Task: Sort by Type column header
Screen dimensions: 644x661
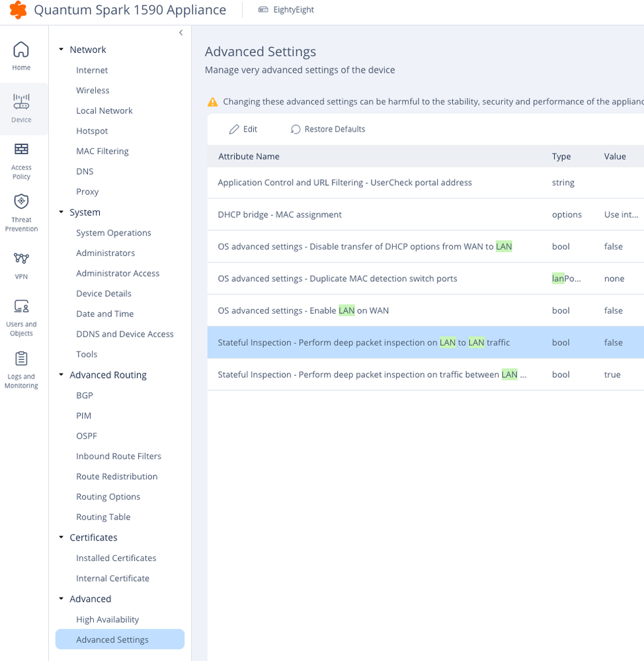Action: [561, 156]
